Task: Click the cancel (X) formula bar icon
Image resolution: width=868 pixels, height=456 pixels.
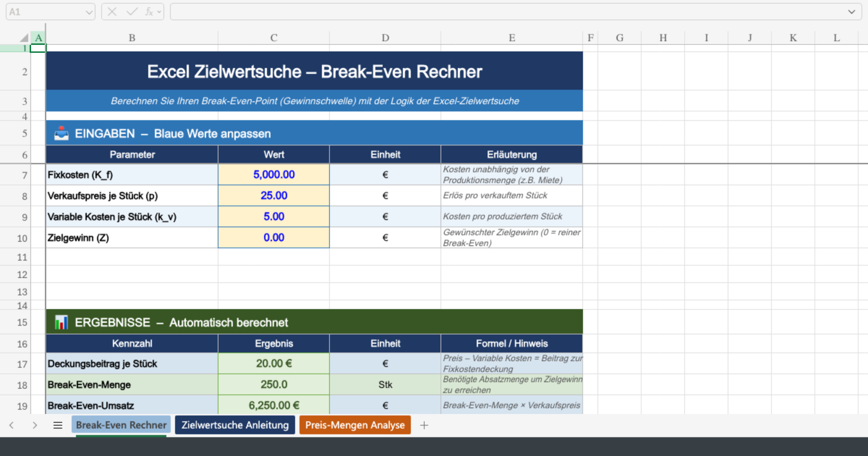Action: [x=112, y=12]
